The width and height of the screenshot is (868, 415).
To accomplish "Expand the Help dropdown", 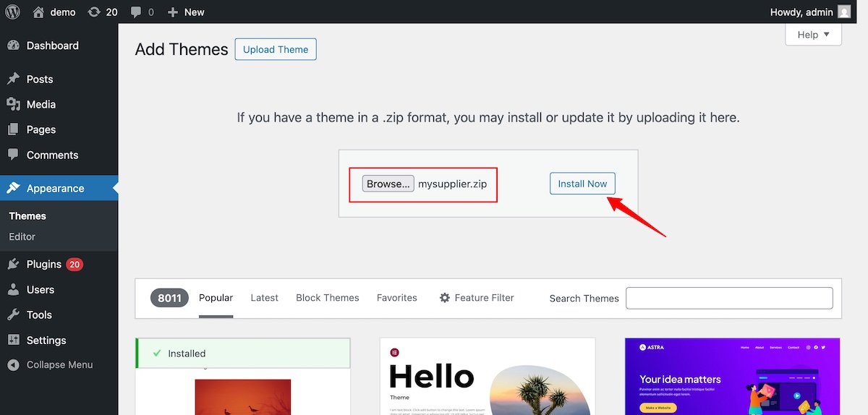I will point(813,35).
